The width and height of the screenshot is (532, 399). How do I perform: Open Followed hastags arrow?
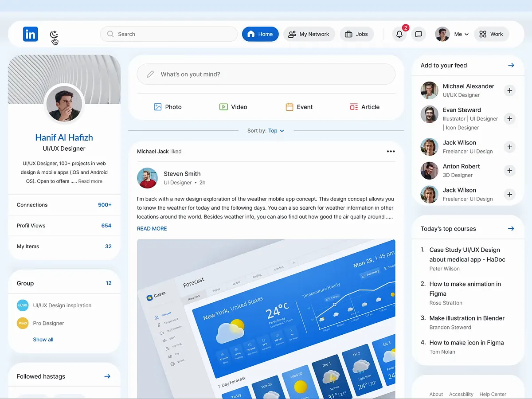(107, 376)
